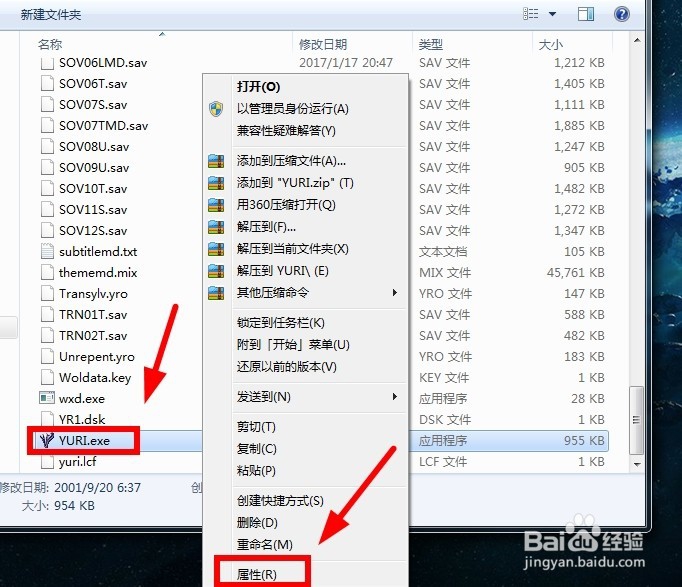Screen dimensions: 682x587
Task: Click archive icon beside 用360压缩打开(Q)
Action: (x=216, y=205)
